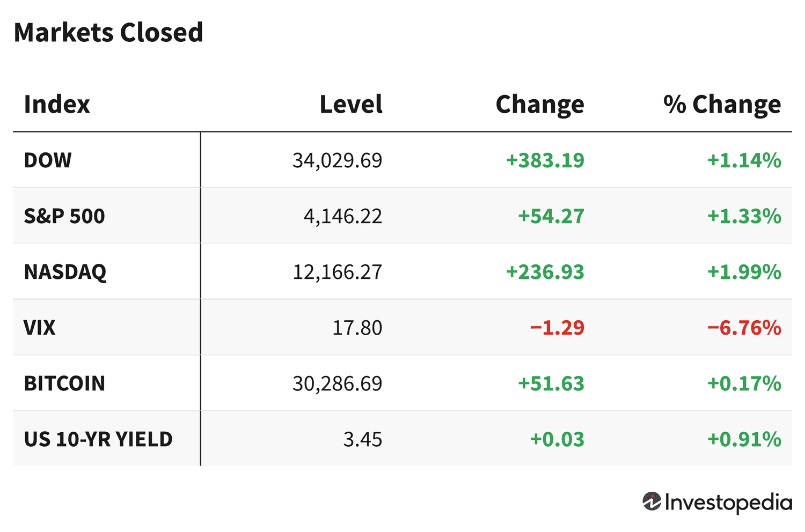
Task: Click VIX percent change −6.76%
Action: (x=744, y=328)
